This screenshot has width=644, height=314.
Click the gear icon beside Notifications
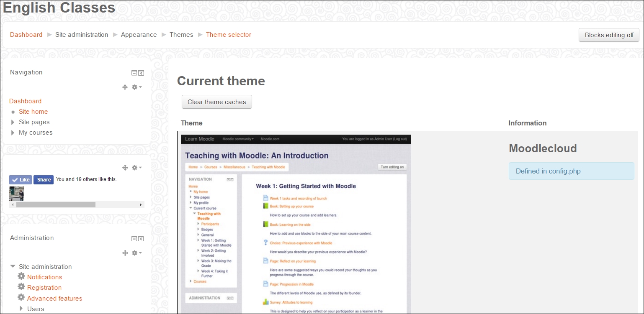point(21,276)
